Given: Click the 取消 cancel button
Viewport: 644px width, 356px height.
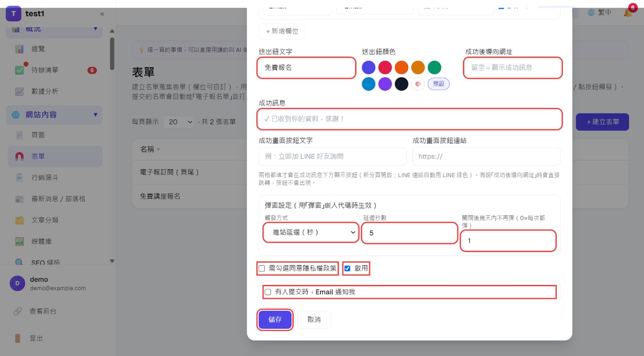Looking at the screenshot, I should click(314, 320).
